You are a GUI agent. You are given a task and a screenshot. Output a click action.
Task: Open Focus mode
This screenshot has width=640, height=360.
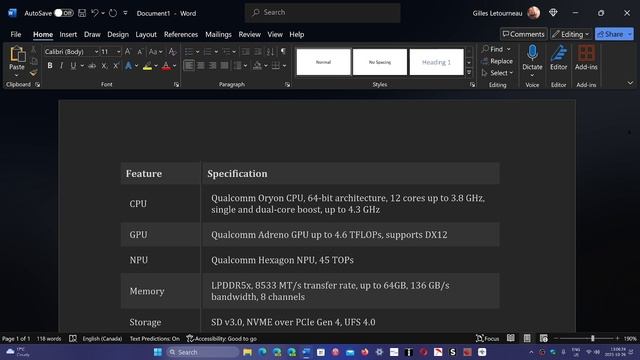pyautogui.click(x=487, y=338)
